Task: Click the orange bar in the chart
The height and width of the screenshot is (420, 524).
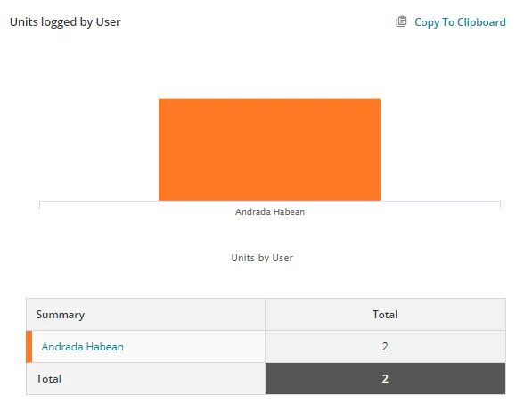Action: (x=269, y=150)
